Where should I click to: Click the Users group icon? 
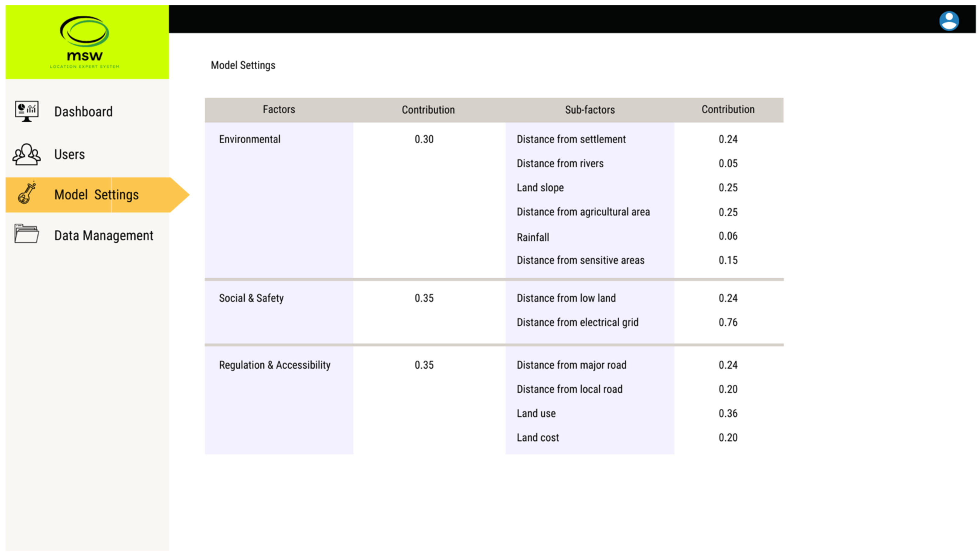(x=27, y=154)
